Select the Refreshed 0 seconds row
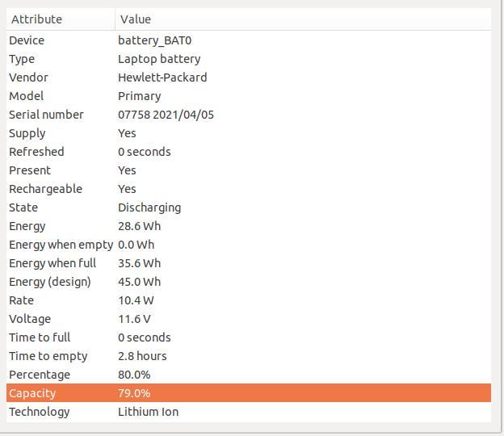Image resolution: width=504 pixels, height=436 pixels. [249, 152]
